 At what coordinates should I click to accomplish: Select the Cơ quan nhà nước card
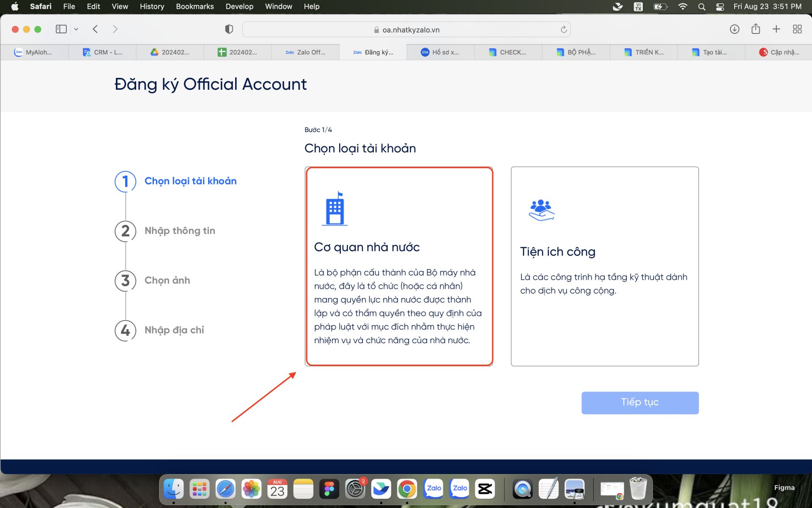click(x=399, y=266)
